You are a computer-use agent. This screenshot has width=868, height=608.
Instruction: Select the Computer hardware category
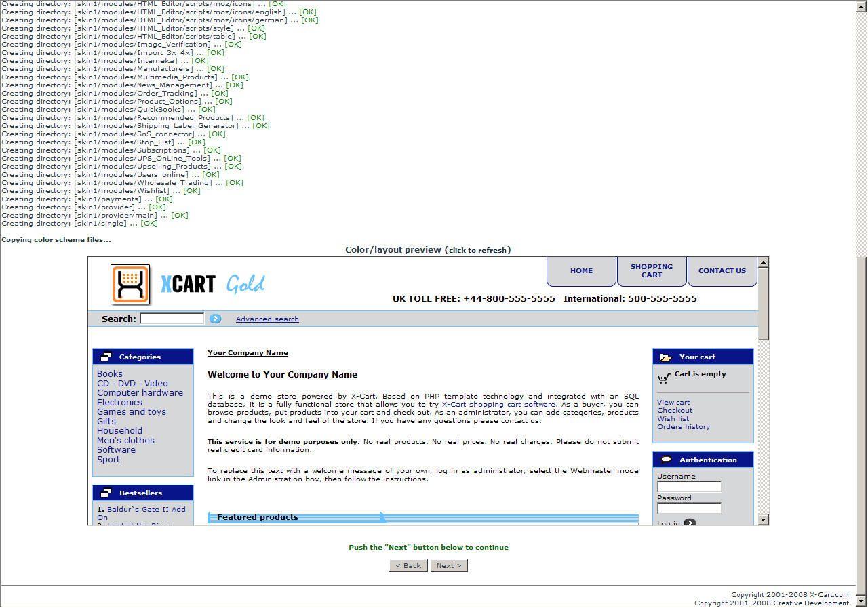(x=140, y=393)
